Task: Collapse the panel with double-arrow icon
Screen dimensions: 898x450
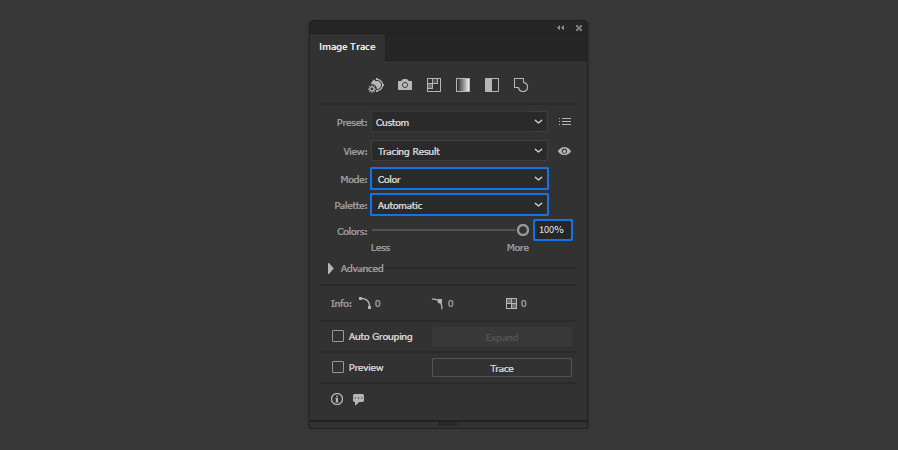Action: point(561,27)
